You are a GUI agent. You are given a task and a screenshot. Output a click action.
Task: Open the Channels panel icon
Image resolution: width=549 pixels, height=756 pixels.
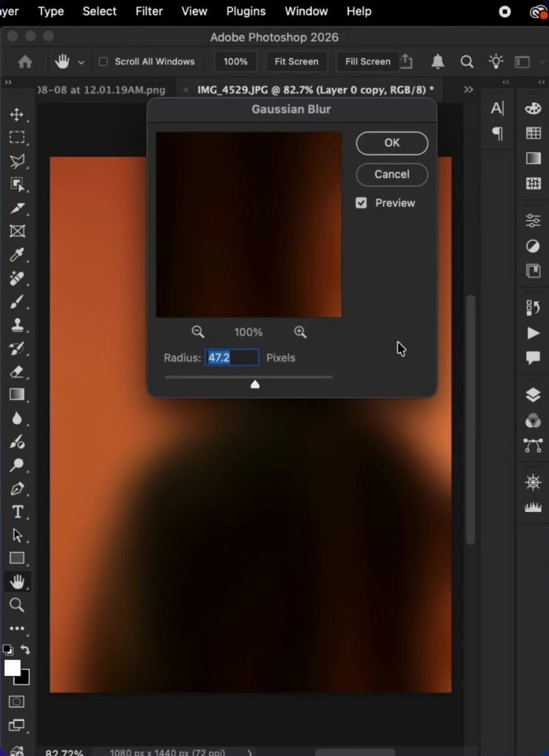(x=533, y=421)
